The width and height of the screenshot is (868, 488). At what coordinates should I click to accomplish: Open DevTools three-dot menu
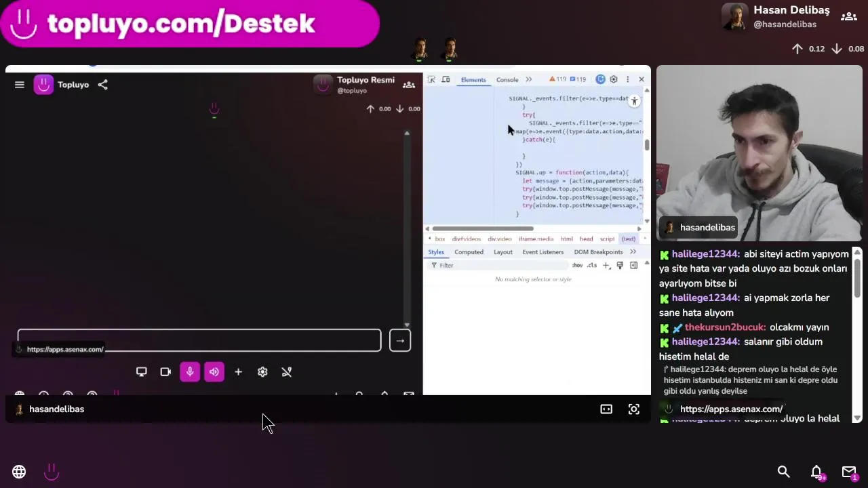click(x=627, y=79)
